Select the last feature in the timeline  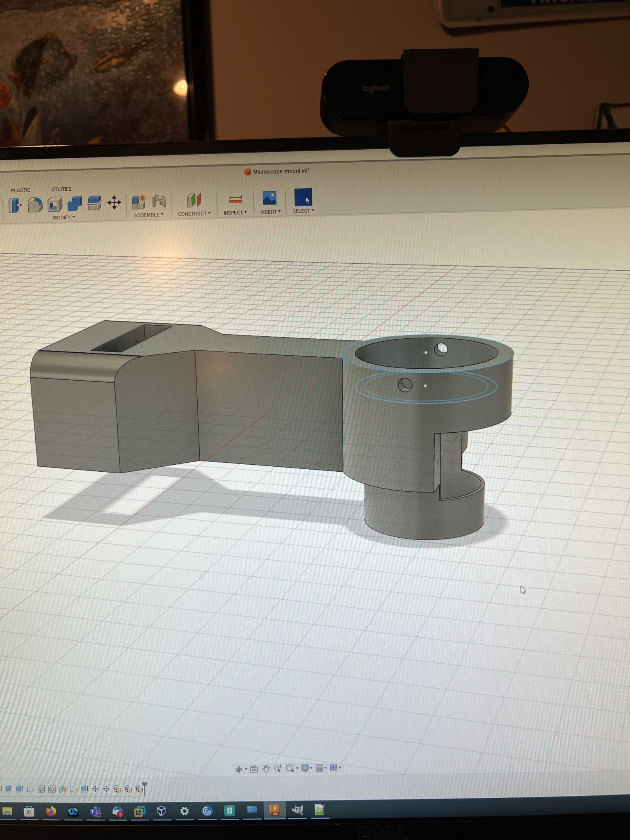click(x=139, y=789)
